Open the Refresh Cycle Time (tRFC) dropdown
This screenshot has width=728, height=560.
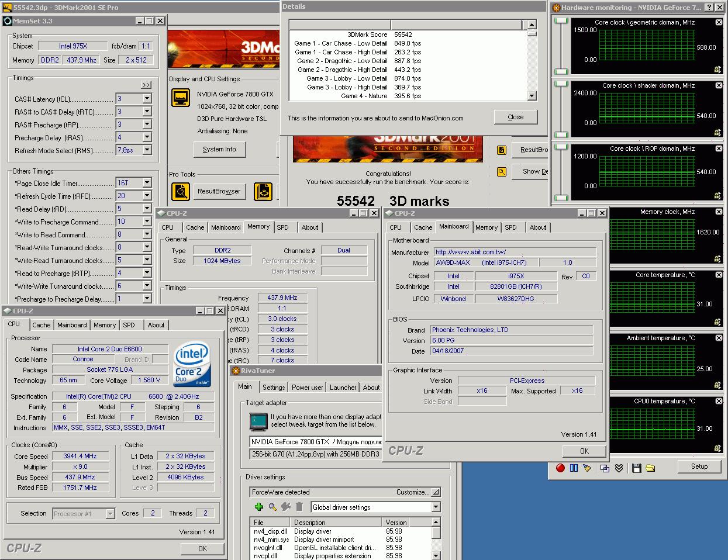147,196
